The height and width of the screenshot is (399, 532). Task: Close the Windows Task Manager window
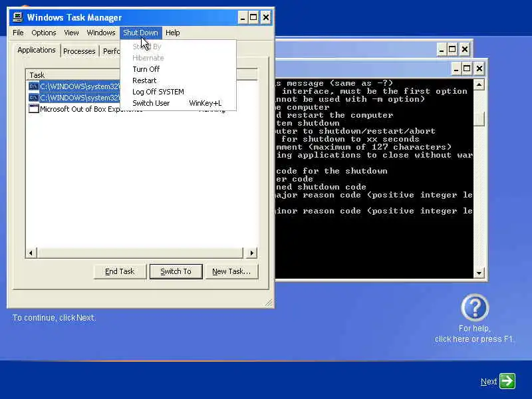tap(266, 17)
